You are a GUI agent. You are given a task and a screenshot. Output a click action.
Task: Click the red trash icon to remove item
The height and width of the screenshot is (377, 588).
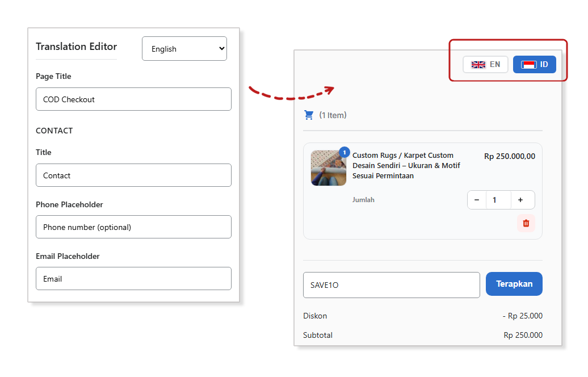526,223
